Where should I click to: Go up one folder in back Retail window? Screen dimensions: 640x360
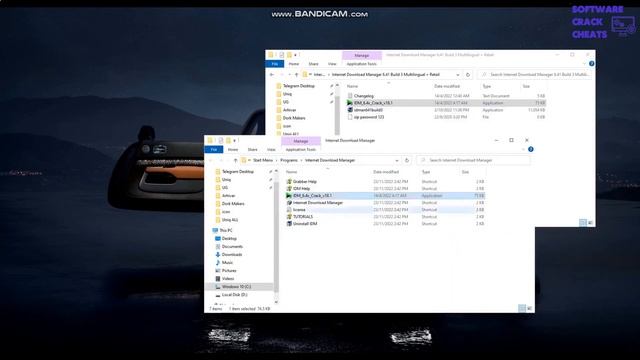(296, 75)
